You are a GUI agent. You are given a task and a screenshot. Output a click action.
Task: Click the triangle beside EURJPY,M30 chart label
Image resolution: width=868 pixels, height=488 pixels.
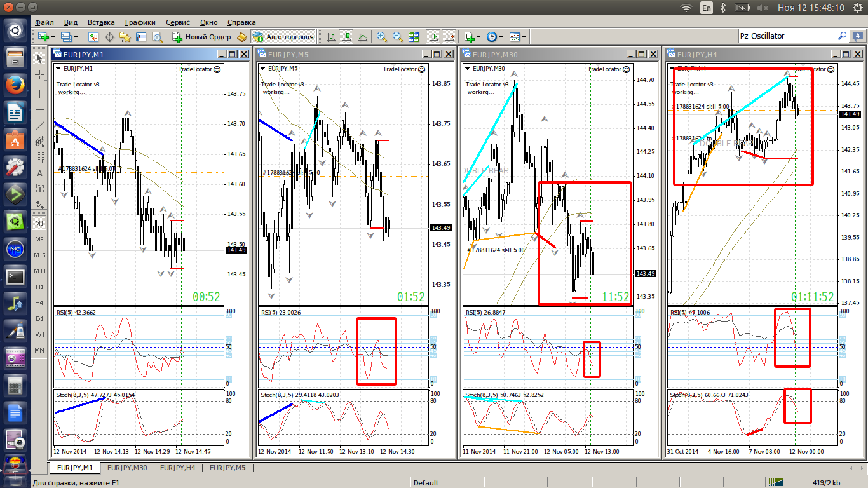click(468, 68)
